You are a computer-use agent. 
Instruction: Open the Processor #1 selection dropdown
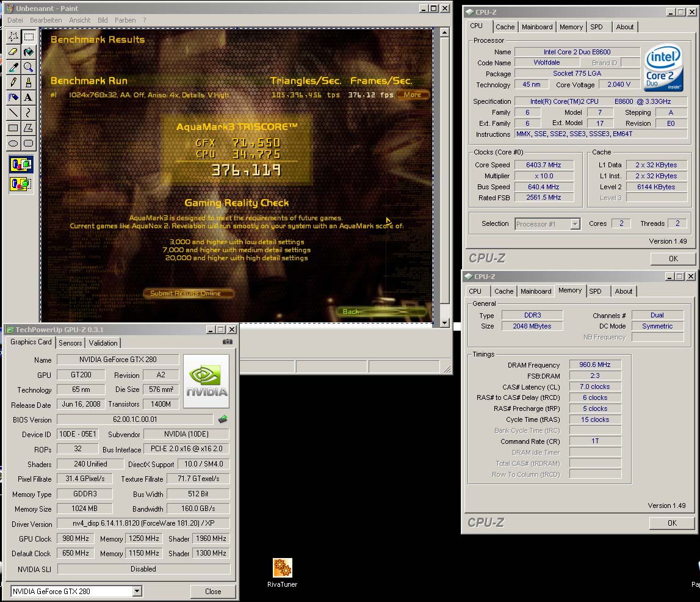coord(576,223)
